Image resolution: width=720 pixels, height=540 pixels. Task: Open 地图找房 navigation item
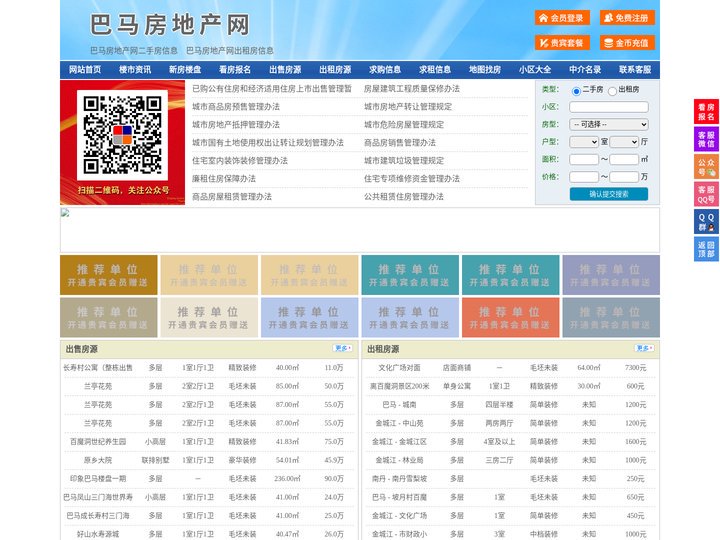[485, 70]
